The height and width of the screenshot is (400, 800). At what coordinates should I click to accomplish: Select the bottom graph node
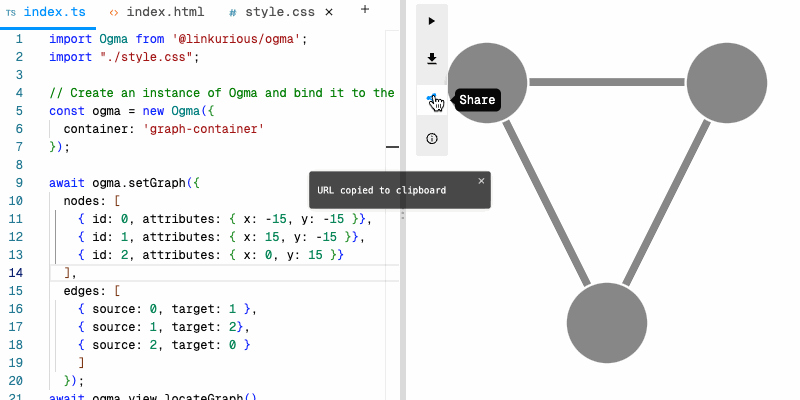click(x=607, y=322)
